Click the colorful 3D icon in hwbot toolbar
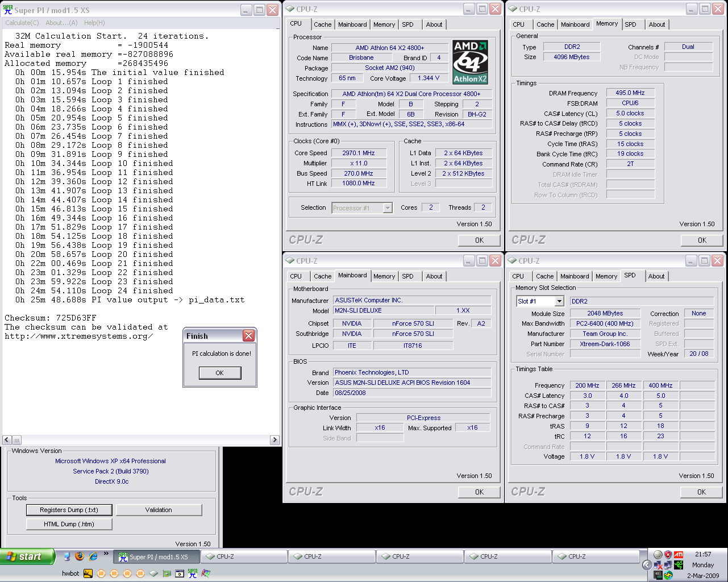 coord(206,573)
